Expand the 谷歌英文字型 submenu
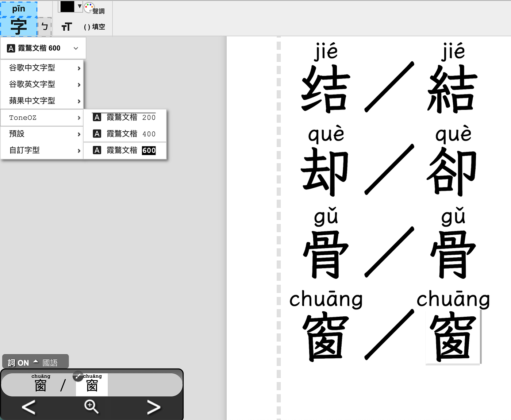511x420 pixels. (x=42, y=84)
